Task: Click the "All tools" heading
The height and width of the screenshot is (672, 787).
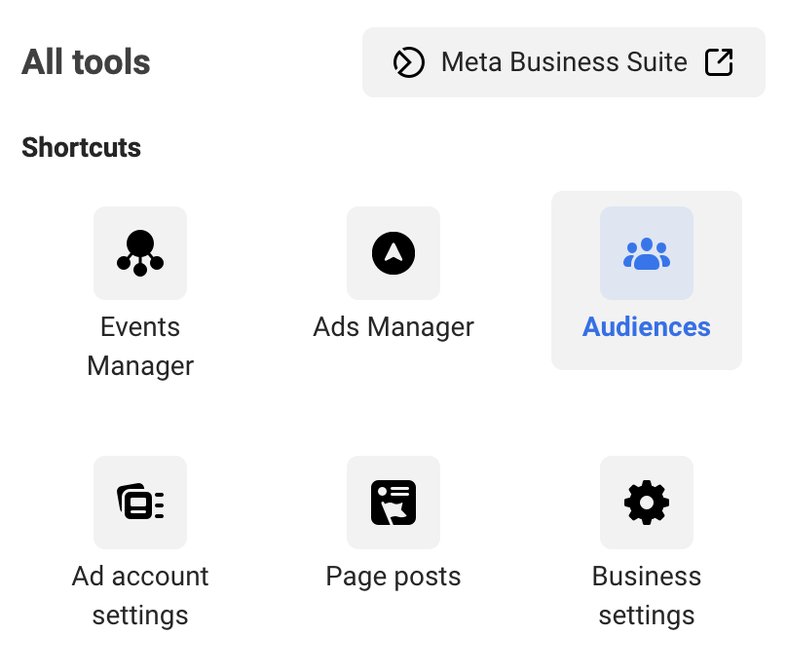Action: point(86,62)
